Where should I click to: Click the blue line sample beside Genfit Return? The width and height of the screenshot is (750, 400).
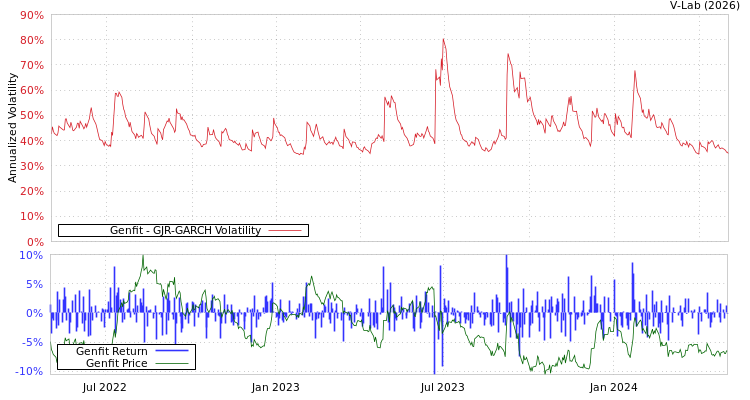click(171, 351)
